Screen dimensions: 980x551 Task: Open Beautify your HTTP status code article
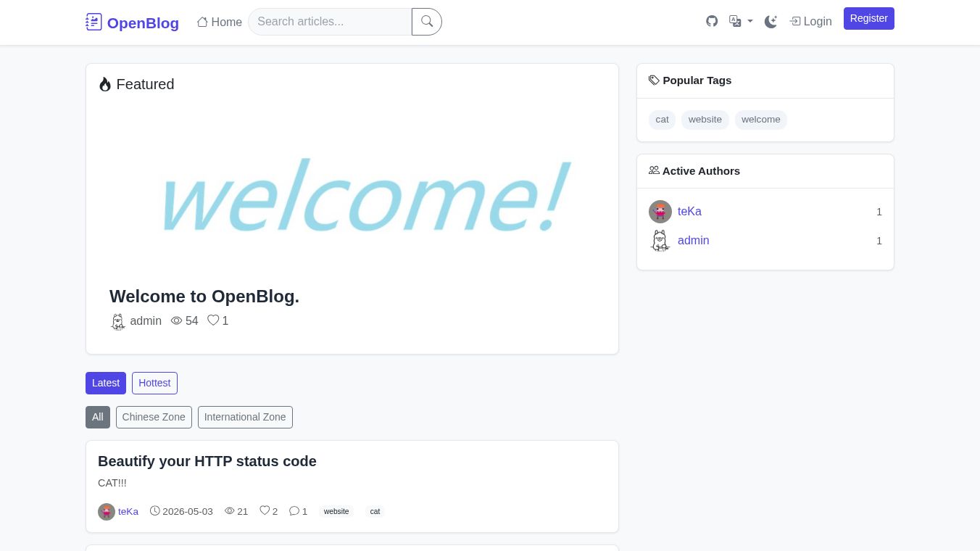click(207, 461)
